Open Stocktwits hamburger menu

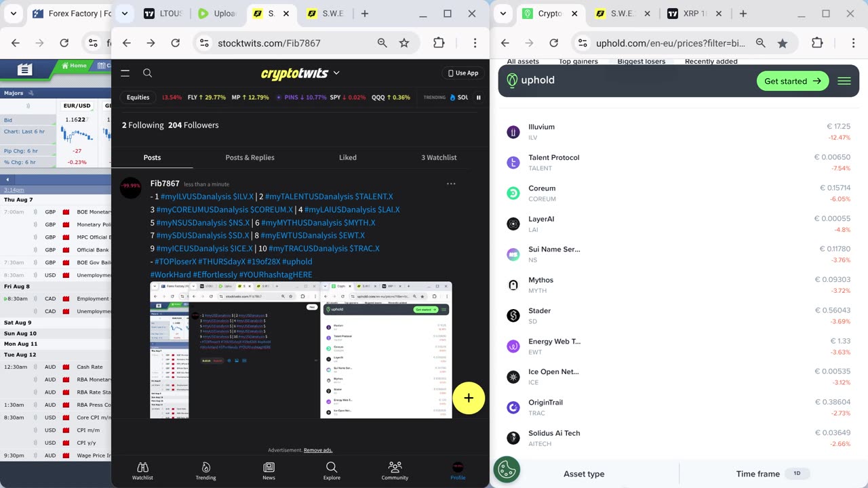point(125,73)
